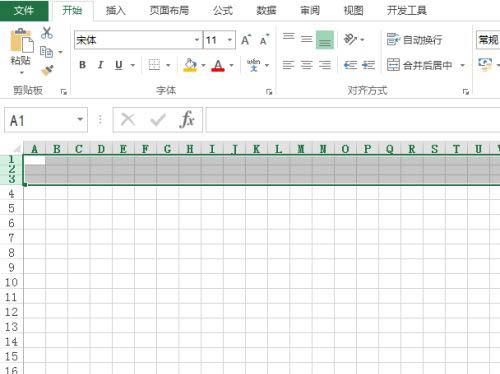Switch to the 视图 View tab
Screen dimensions: 500x374
coord(353,11)
